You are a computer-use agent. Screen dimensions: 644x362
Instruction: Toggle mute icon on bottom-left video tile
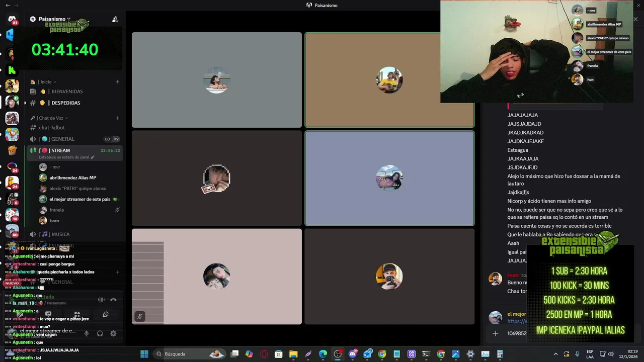(x=140, y=316)
